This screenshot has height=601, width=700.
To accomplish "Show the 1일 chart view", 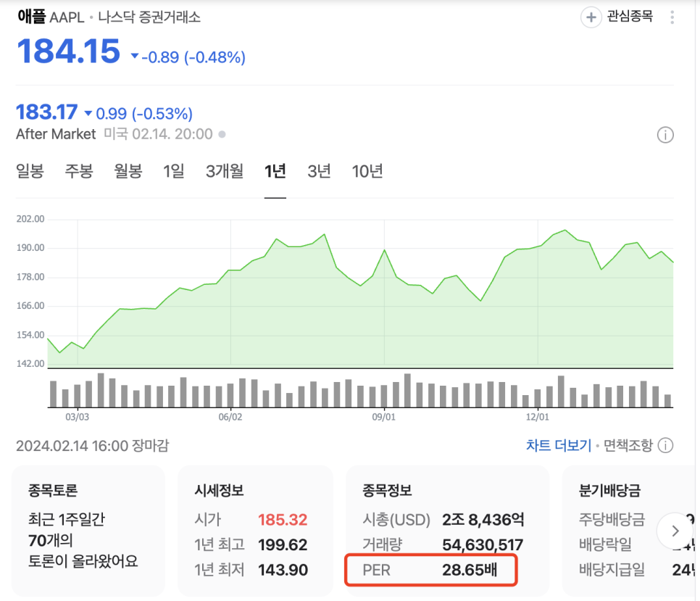I will 174,171.
